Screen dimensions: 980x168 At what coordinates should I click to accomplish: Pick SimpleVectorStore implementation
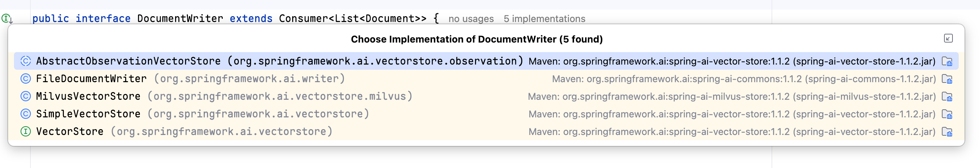(x=486, y=114)
